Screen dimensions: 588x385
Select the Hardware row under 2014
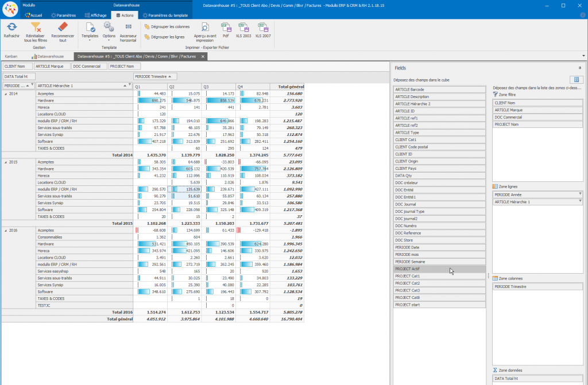(84, 100)
